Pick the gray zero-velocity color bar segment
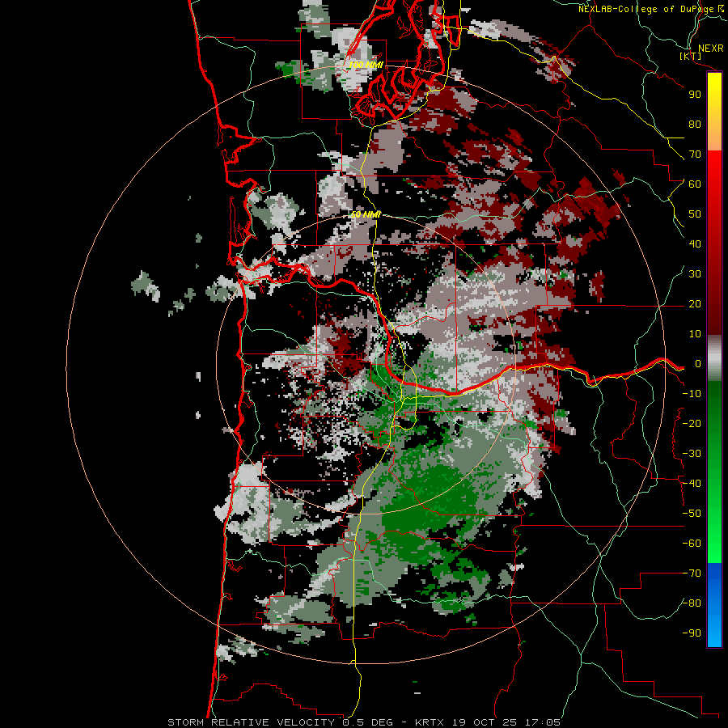Image resolution: width=728 pixels, height=728 pixels. [714, 358]
